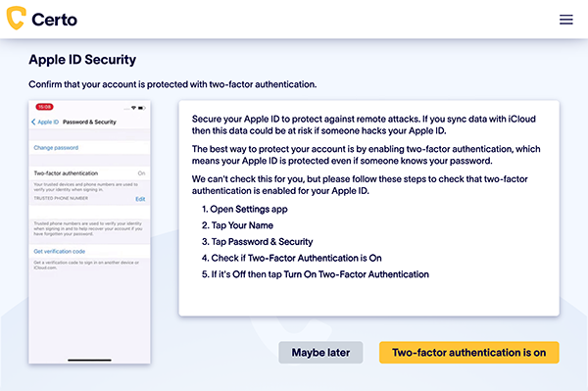
Task: Click the step '3. Tap Password & Security'
Action: coord(257,242)
